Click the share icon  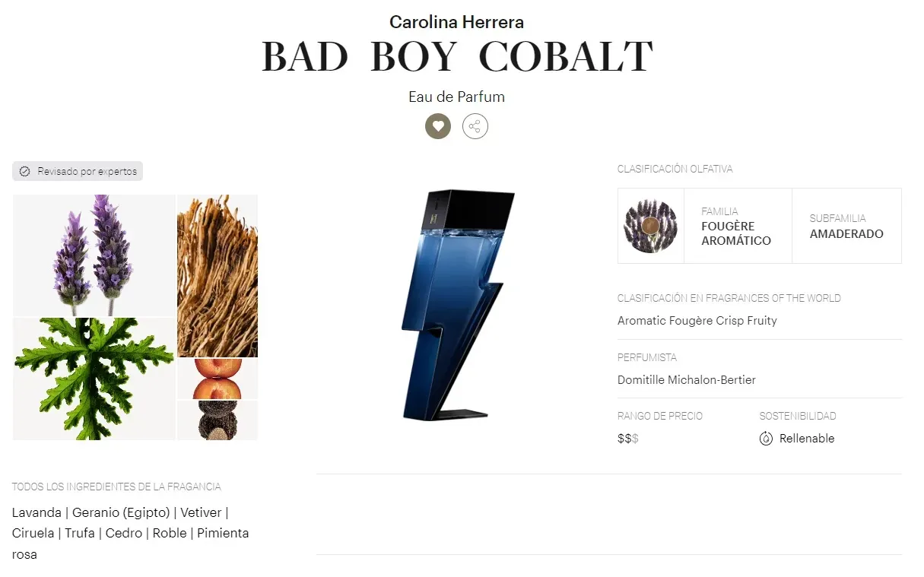(x=475, y=126)
